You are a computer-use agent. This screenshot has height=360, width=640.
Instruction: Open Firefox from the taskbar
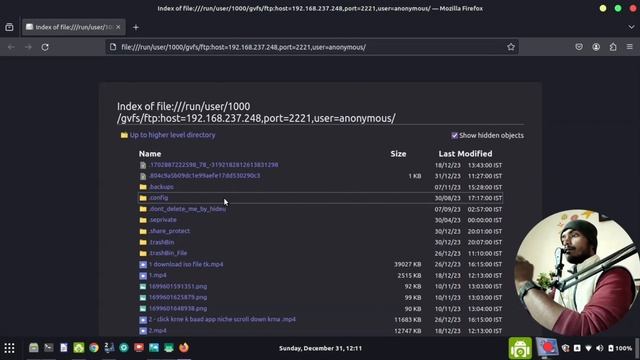click(184, 348)
